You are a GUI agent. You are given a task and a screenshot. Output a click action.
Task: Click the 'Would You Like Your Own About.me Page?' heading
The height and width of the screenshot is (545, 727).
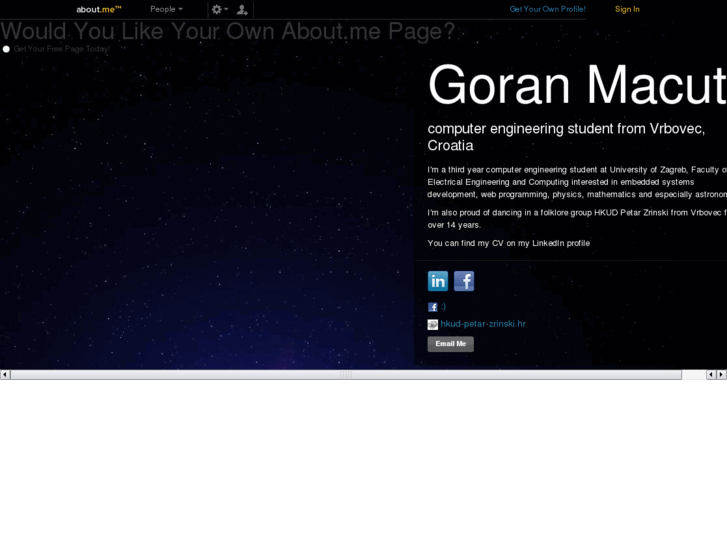coord(228,31)
